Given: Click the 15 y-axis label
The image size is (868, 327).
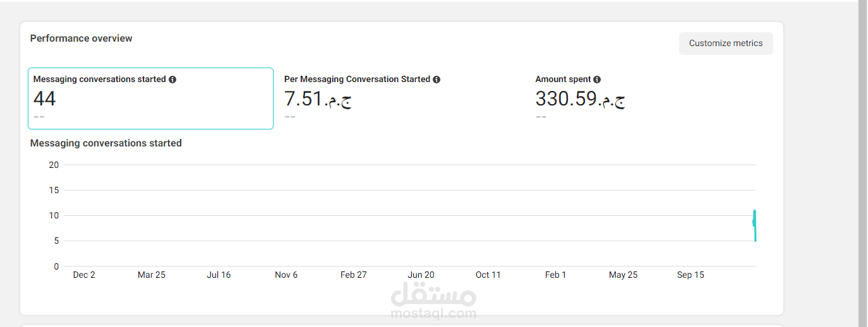Looking at the screenshot, I should point(54,190).
